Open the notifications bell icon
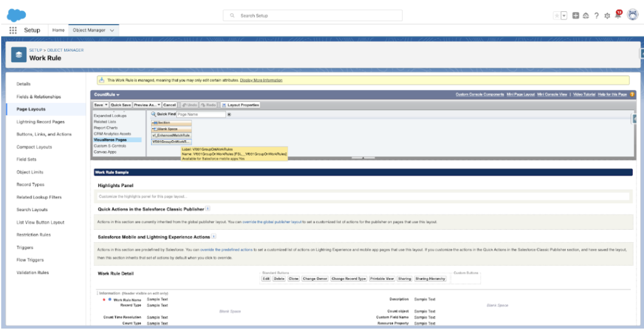The height and width of the screenshot is (331, 644). (618, 16)
